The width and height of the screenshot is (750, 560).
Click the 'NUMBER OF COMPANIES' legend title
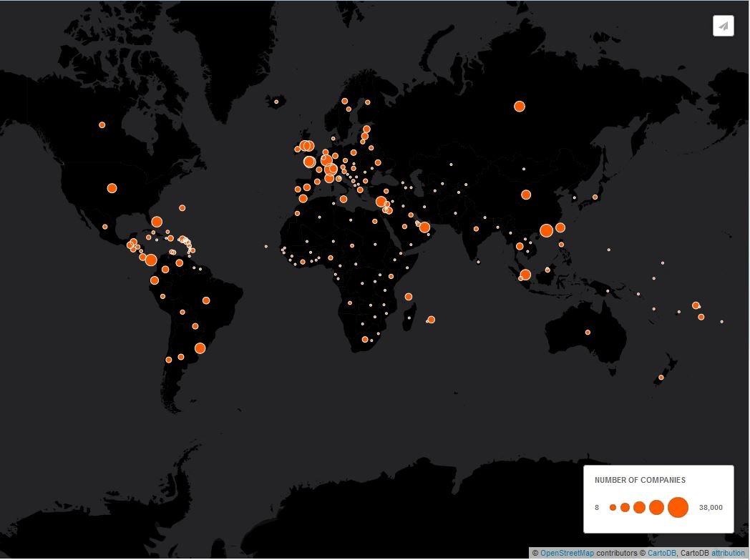[640, 480]
